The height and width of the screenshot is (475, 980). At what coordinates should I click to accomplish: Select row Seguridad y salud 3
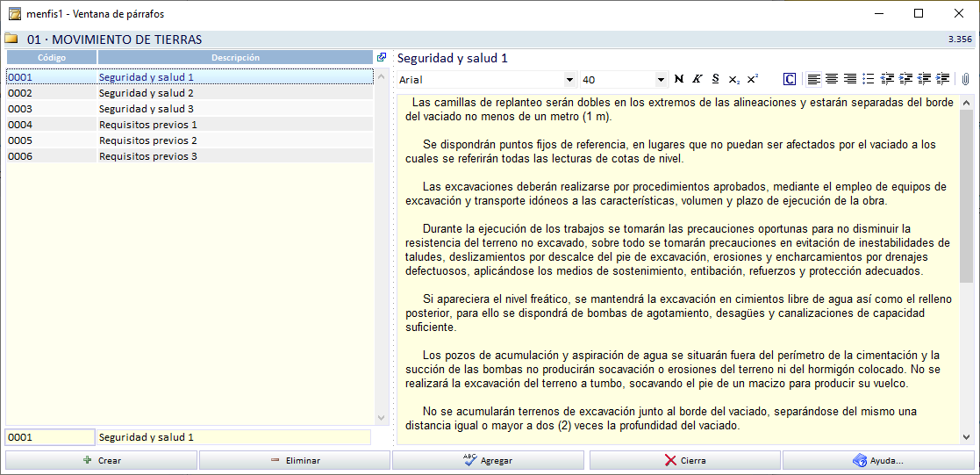190,109
